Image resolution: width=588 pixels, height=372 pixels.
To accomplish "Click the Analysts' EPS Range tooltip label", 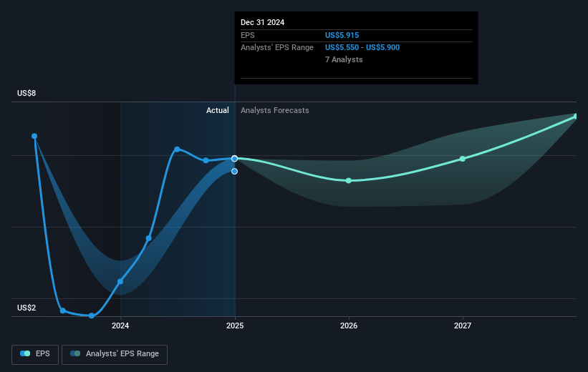I will [276, 48].
